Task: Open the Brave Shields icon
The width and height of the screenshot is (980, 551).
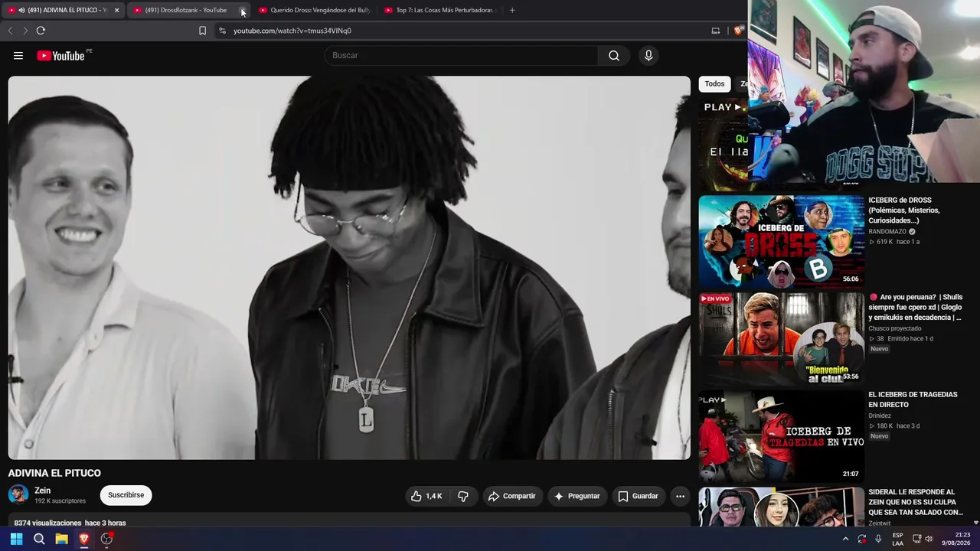Action: 738,31
